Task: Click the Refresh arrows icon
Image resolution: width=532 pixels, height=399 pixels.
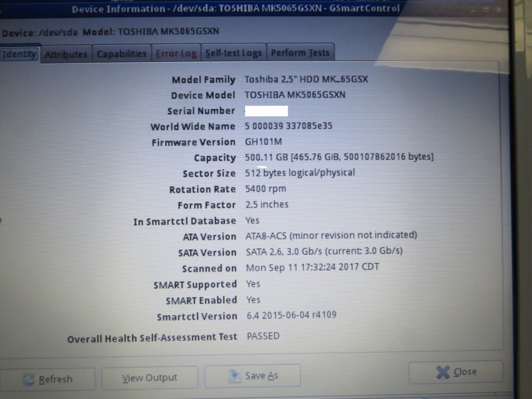Action: pos(29,379)
